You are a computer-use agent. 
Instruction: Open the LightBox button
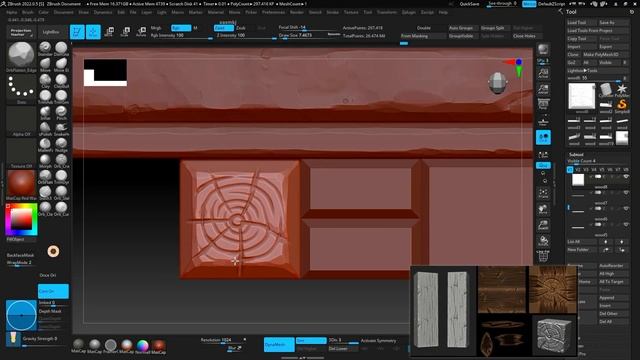pyautogui.click(x=51, y=32)
